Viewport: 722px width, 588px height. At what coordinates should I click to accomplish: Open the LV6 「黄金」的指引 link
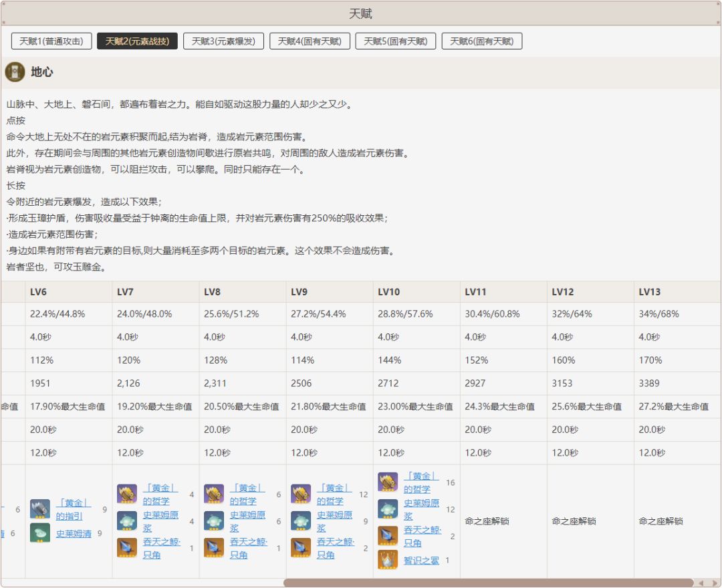(74, 509)
